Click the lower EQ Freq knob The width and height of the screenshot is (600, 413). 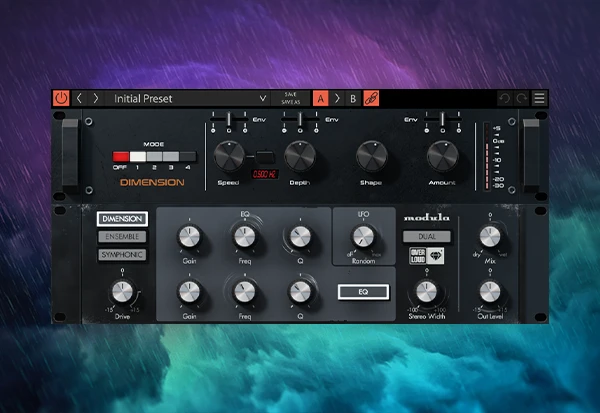[245, 292]
